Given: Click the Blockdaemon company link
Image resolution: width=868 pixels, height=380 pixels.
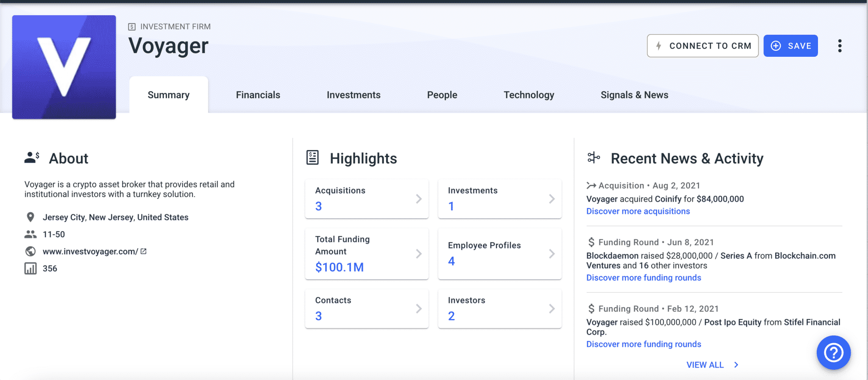Looking at the screenshot, I should [612, 256].
